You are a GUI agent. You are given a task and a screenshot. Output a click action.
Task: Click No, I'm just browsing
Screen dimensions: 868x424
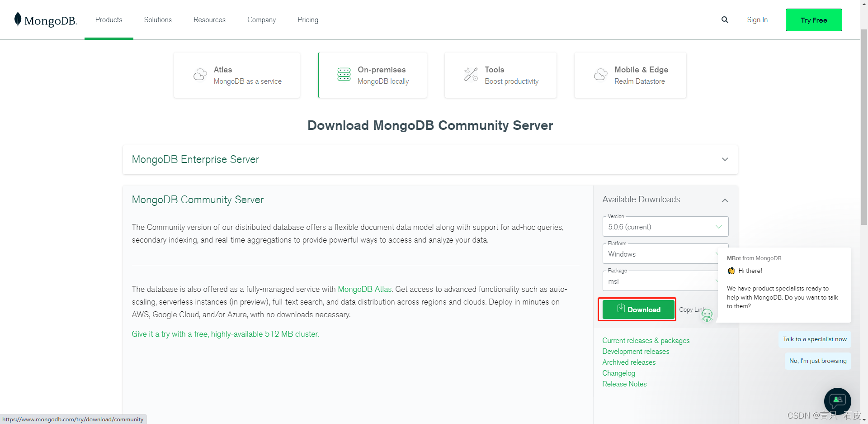point(818,361)
